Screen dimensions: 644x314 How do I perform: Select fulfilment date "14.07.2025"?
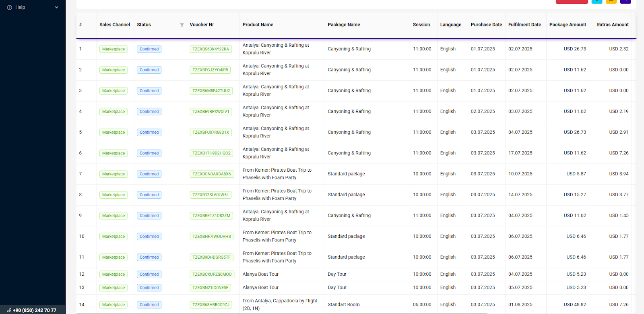click(520, 195)
